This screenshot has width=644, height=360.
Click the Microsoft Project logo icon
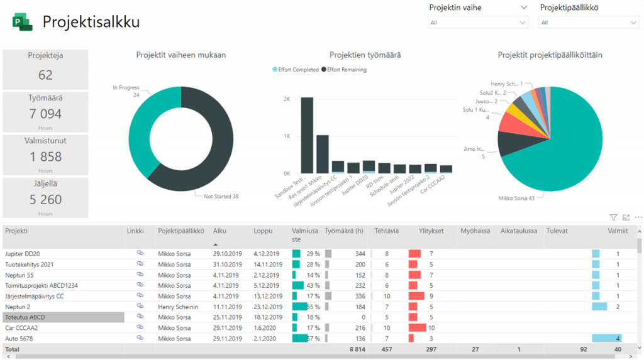click(23, 22)
